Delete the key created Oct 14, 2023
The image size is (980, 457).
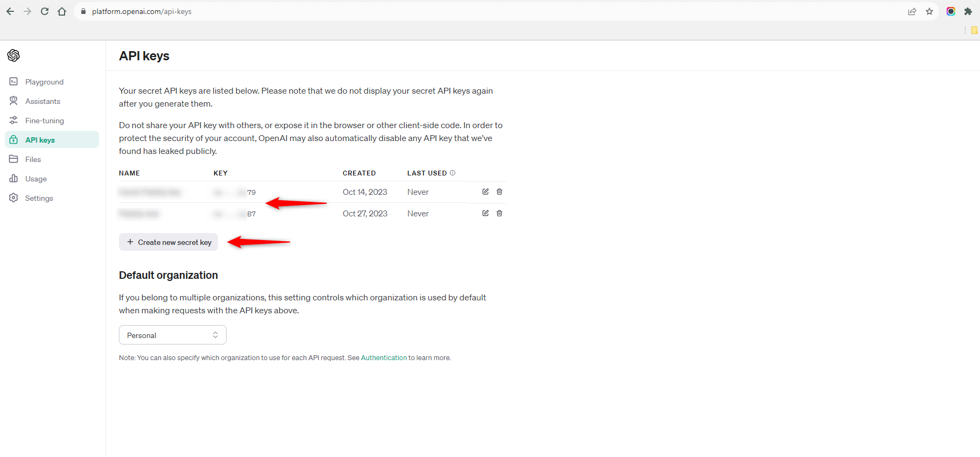pyautogui.click(x=499, y=192)
